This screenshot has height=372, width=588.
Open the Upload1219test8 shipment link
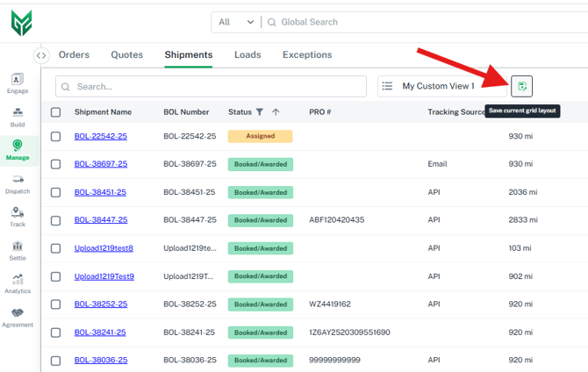(x=104, y=248)
